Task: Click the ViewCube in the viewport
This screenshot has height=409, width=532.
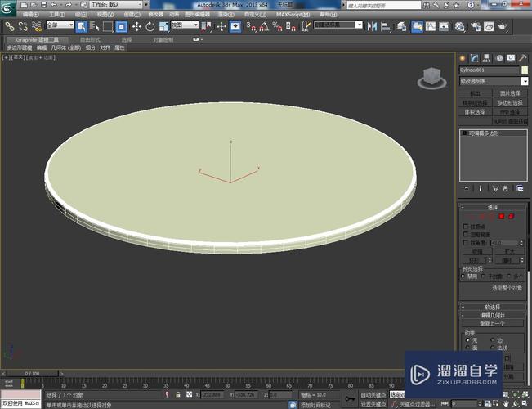Action: click(x=432, y=79)
